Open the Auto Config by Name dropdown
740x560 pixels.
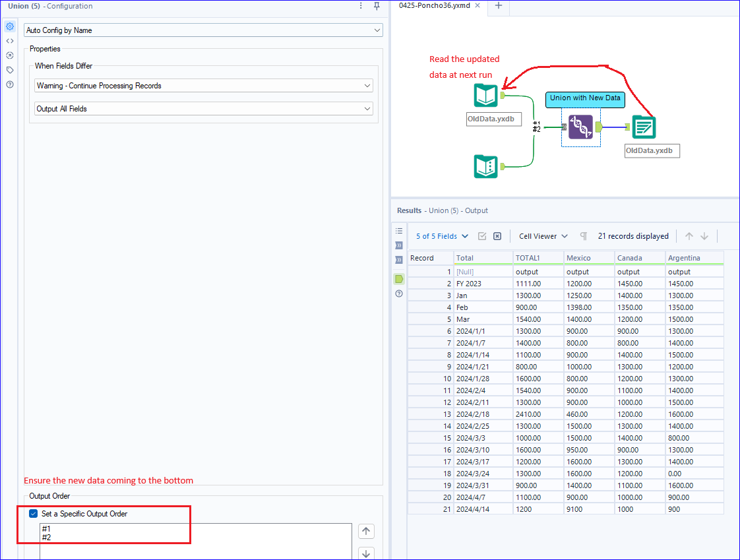coord(203,30)
